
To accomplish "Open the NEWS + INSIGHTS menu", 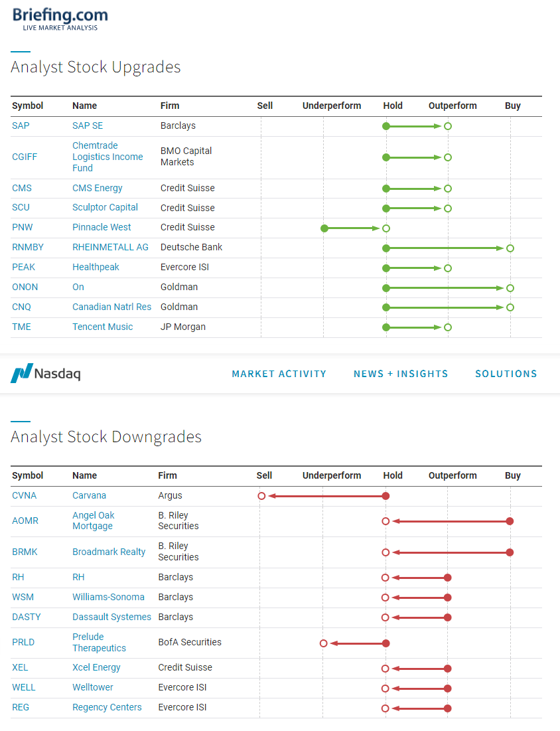I will point(401,374).
